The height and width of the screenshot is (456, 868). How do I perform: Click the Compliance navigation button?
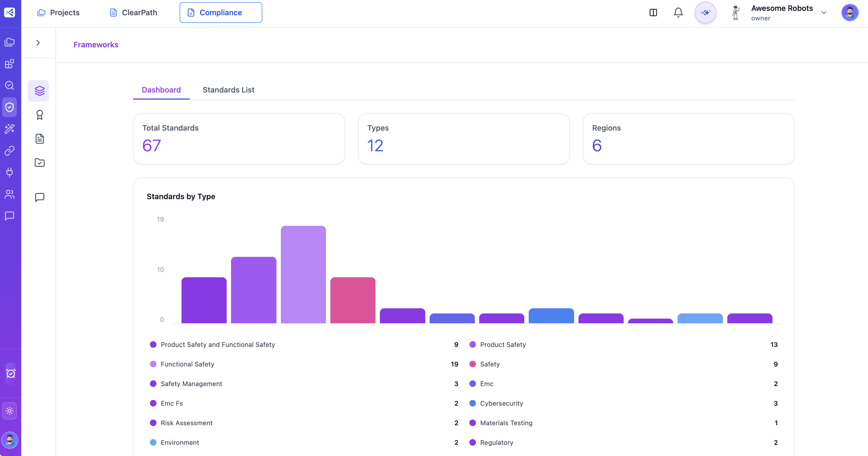(x=221, y=12)
